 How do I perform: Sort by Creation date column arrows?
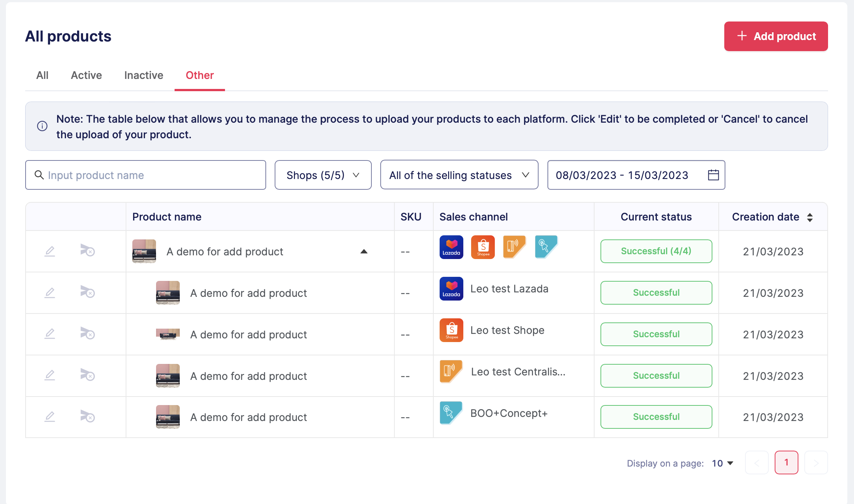coord(810,217)
